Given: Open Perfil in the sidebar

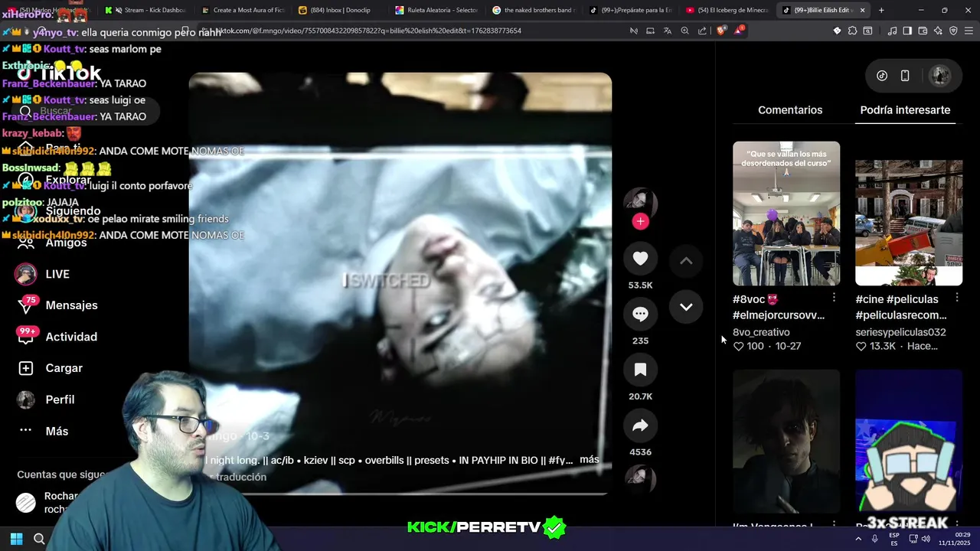Looking at the screenshot, I should pos(47,399).
